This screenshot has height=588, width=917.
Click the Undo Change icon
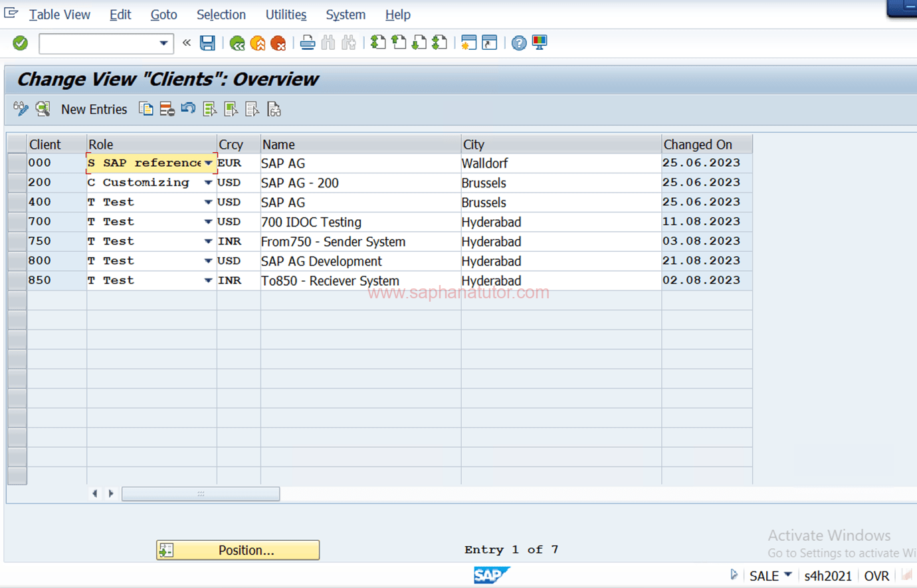tap(188, 108)
